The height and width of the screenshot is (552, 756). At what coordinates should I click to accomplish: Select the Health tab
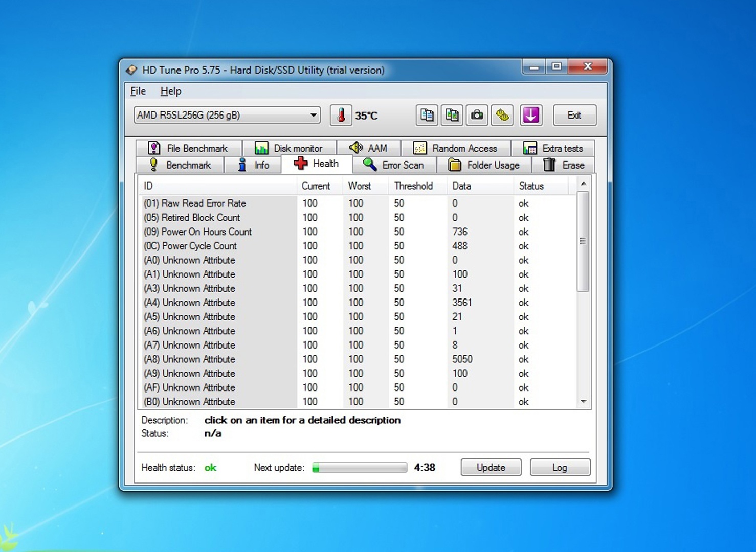point(317,164)
